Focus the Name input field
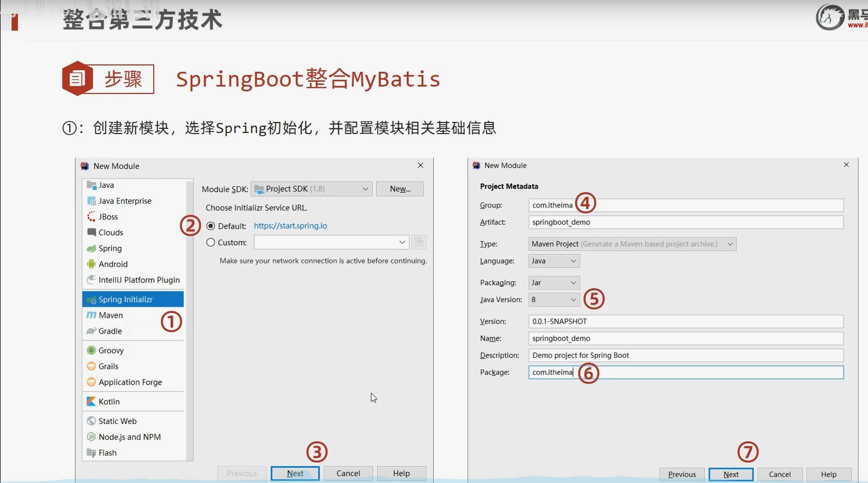Screen dimensions: 868x483 pos(686,338)
